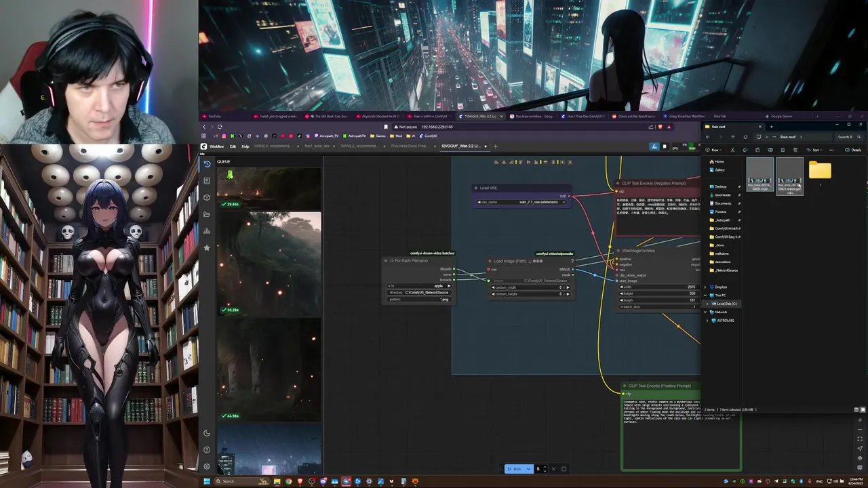Toggle dark theme moon icon in sidebar
This screenshot has width=868, height=488.
pos(207,433)
